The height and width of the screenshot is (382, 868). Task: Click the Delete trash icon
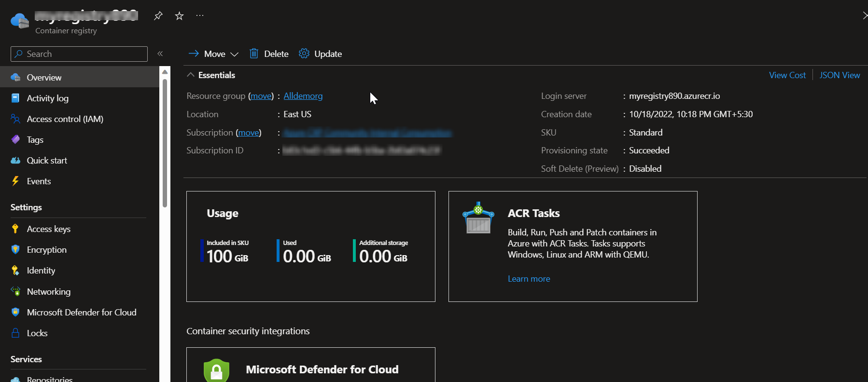(x=254, y=54)
